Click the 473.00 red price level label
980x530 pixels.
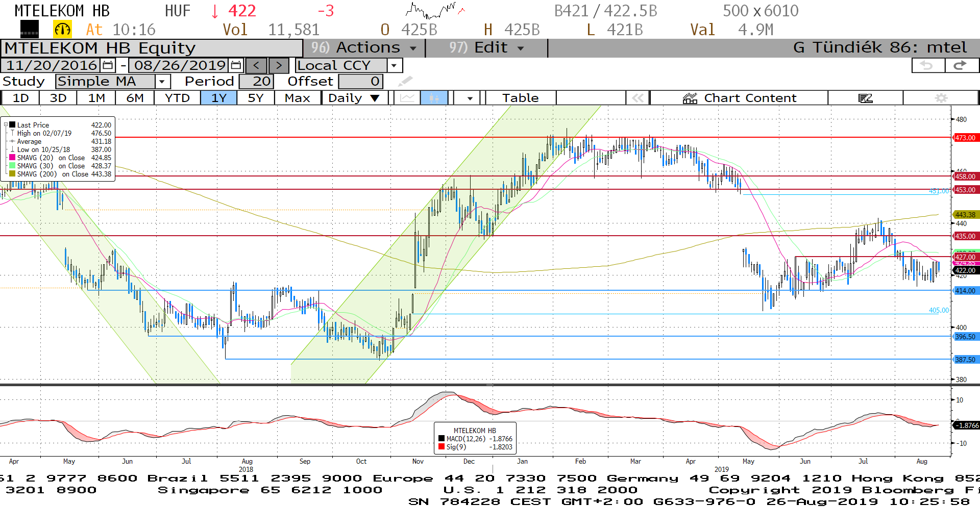point(965,138)
